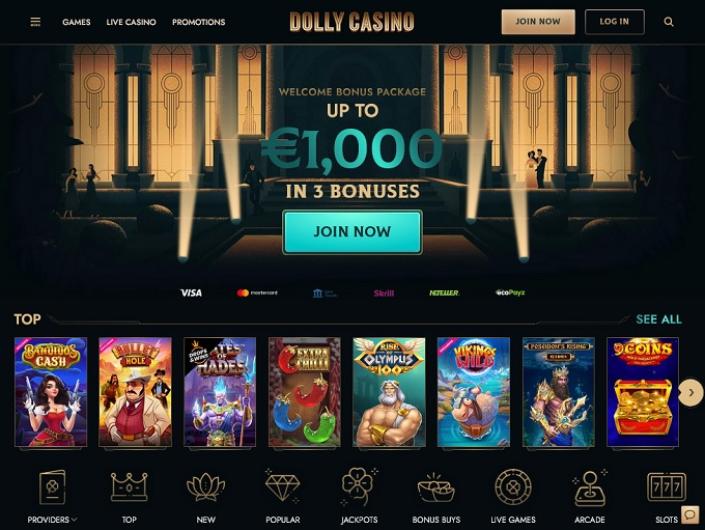Open the Live Games roulette icon
Screen dimensions: 705x530
point(513,487)
